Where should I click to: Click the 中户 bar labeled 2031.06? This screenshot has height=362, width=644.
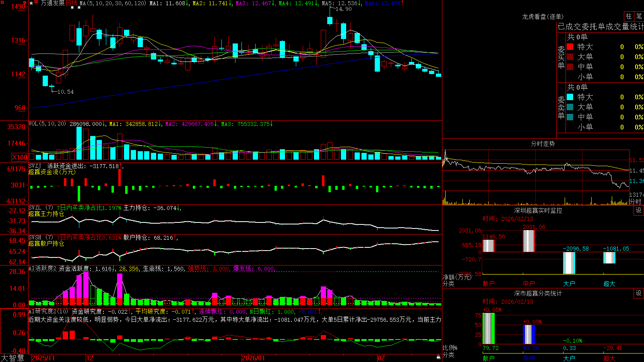pos(528,241)
